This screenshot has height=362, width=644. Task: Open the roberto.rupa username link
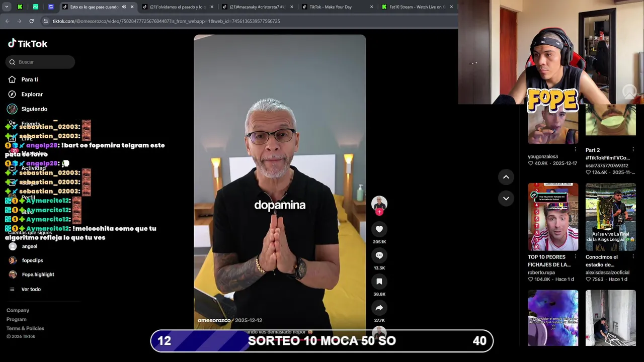coord(541,273)
